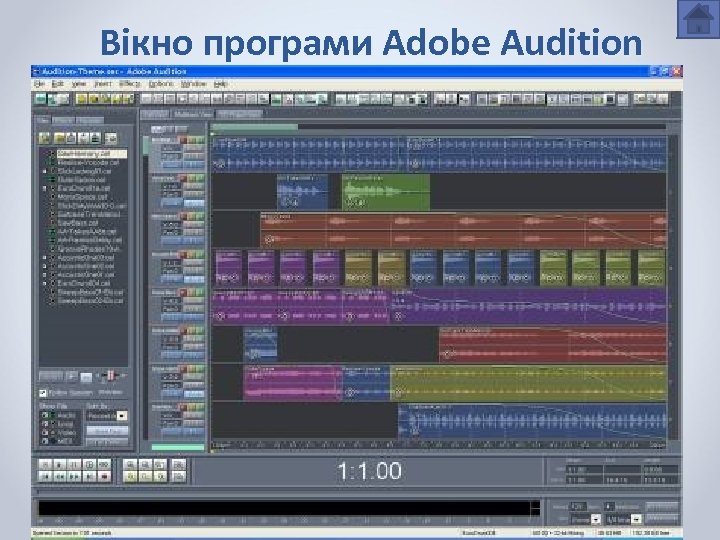Click the Fast Forward transport button
This screenshot has width=720, height=540.
click(74, 477)
